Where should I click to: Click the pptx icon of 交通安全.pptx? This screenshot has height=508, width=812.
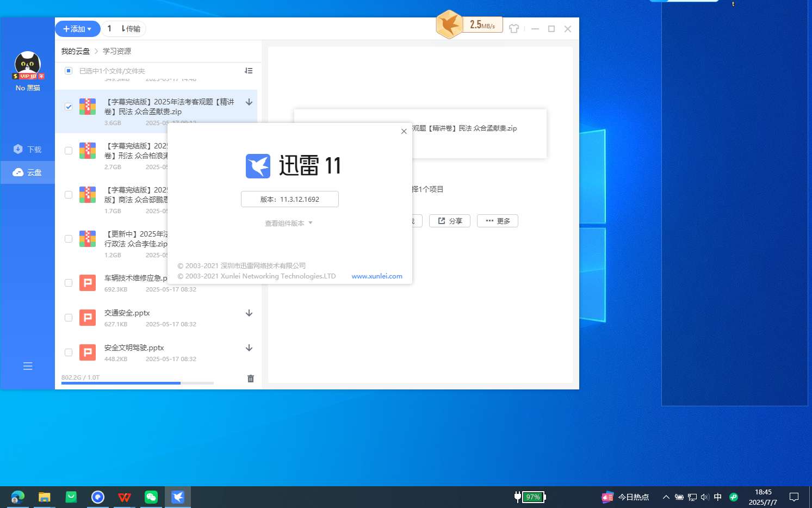[x=88, y=318]
